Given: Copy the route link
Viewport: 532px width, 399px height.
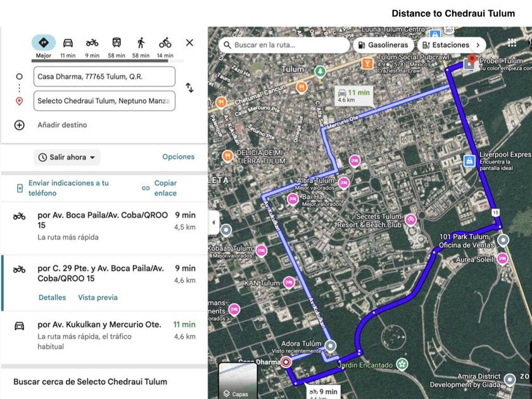Looking at the screenshot, I should (x=160, y=188).
